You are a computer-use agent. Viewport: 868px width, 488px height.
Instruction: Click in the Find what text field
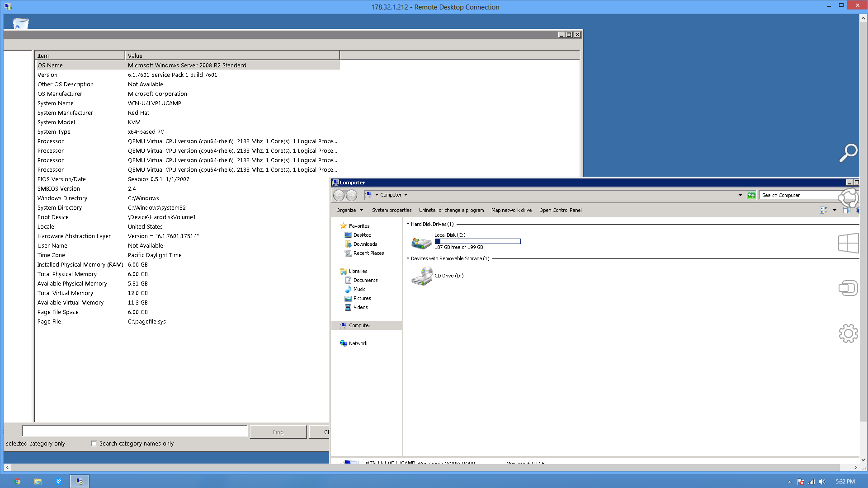click(x=135, y=431)
